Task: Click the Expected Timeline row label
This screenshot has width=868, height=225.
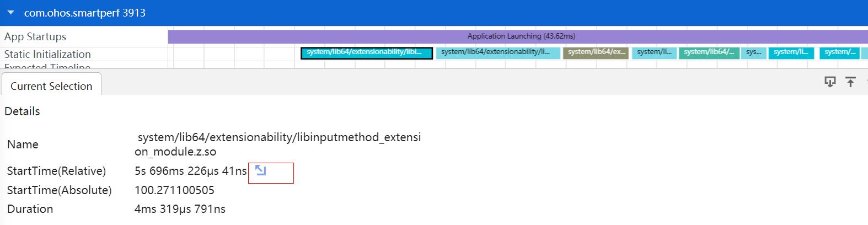Action: [47, 66]
